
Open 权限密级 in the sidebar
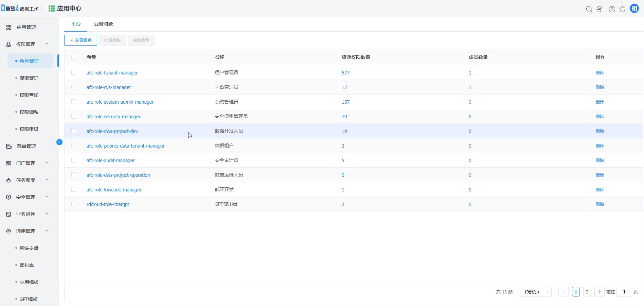(29, 129)
